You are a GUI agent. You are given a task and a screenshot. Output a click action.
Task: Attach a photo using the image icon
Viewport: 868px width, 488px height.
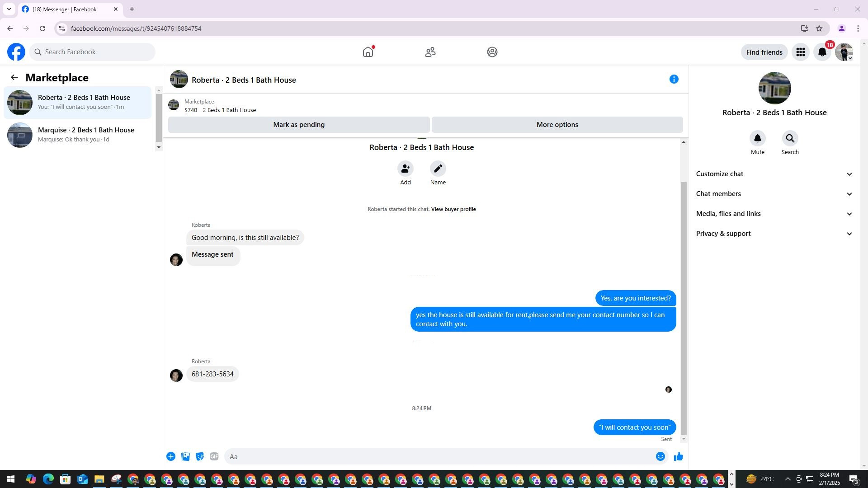click(x=185, y=457)
